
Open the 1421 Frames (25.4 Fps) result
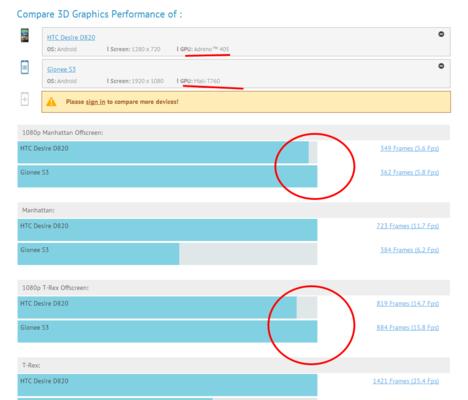pos(406,381)
